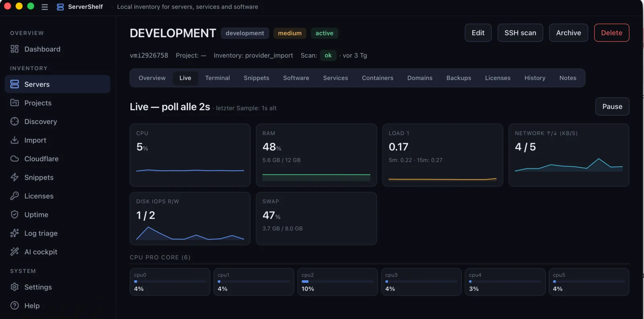Click the Licenses key icon
Image resolution: width=644 pixels, height=319 pixels.
(14, 196)
